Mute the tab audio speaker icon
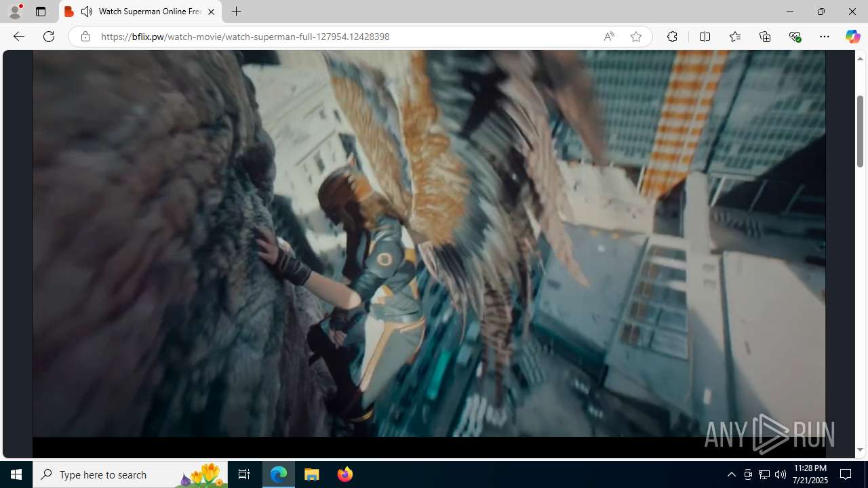This screenshot has width=868, height=488. 87,12
